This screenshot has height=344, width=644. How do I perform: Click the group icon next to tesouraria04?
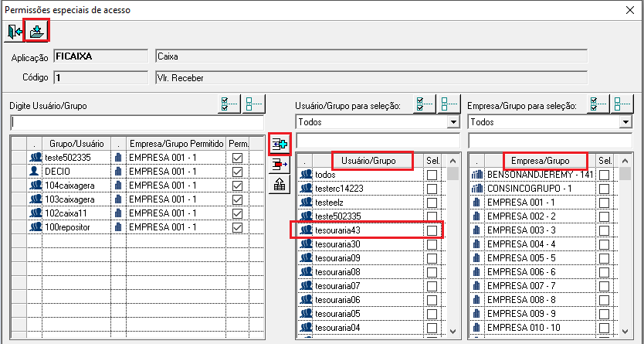[306, 328]
